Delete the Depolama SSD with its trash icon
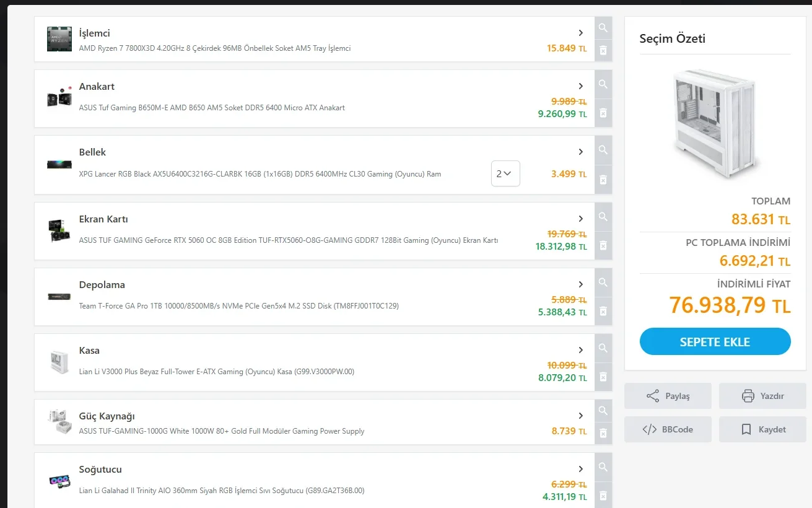812x508 pixels. coord(603,311)
